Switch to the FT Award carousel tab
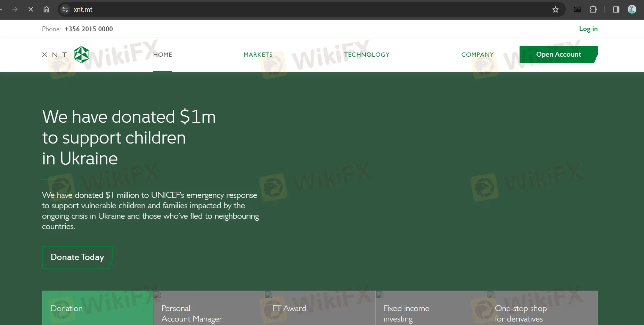The image size is (644, 325). (319, 308)
